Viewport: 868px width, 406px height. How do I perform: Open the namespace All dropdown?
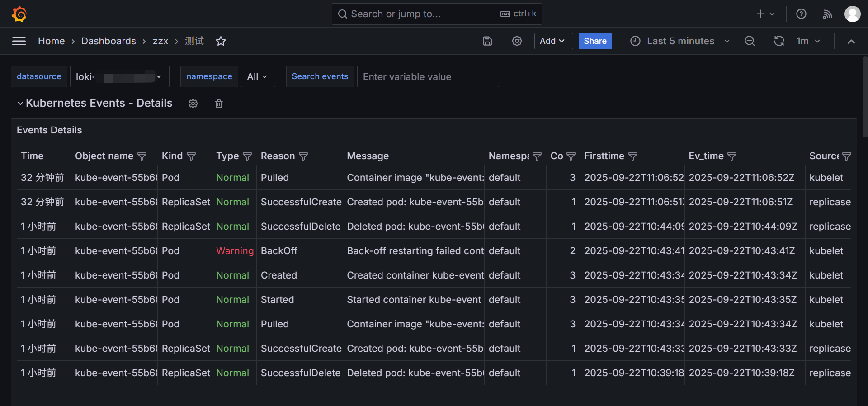258,77
